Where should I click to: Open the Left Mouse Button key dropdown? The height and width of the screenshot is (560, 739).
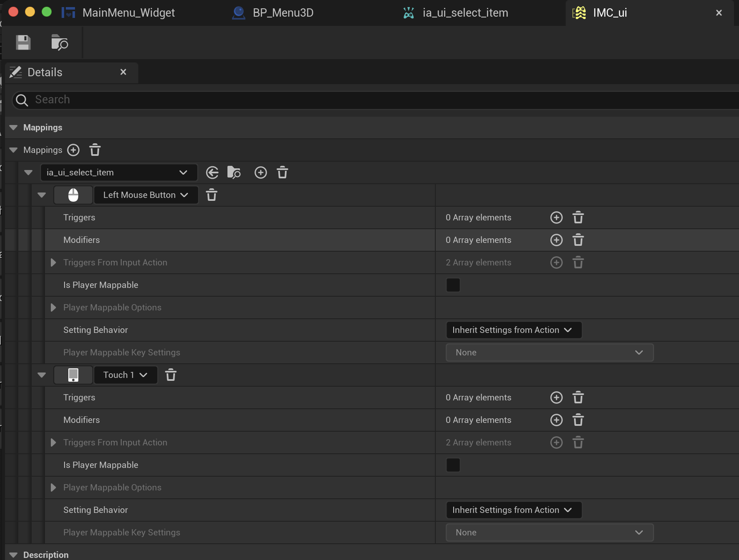146,195
